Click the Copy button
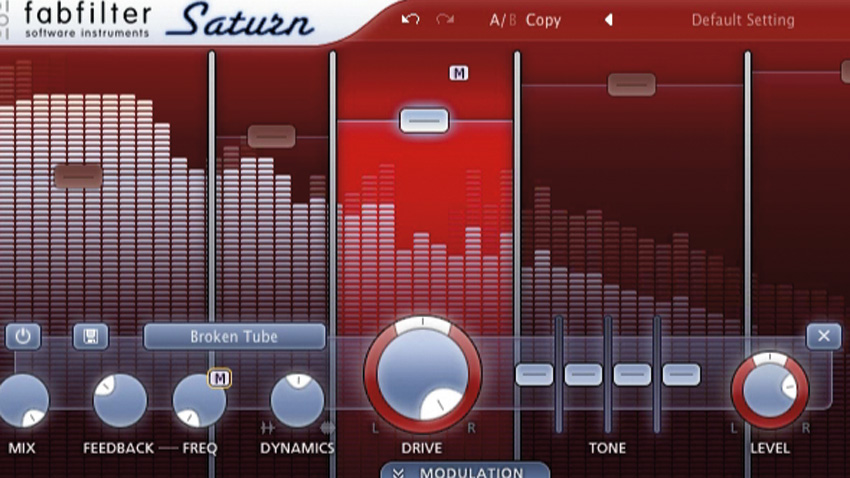Screen dimensions: 850x478 click(543, 21)
